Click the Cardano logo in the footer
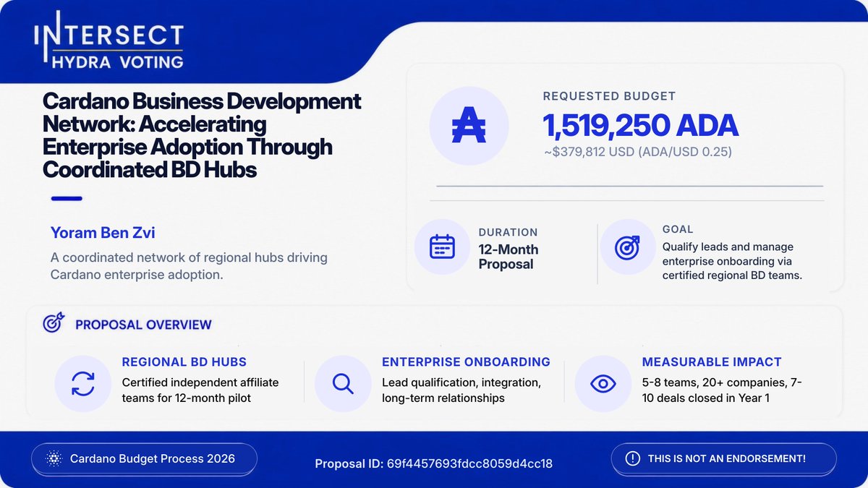Viewport: 868px width, 488px height. (54, 459)
